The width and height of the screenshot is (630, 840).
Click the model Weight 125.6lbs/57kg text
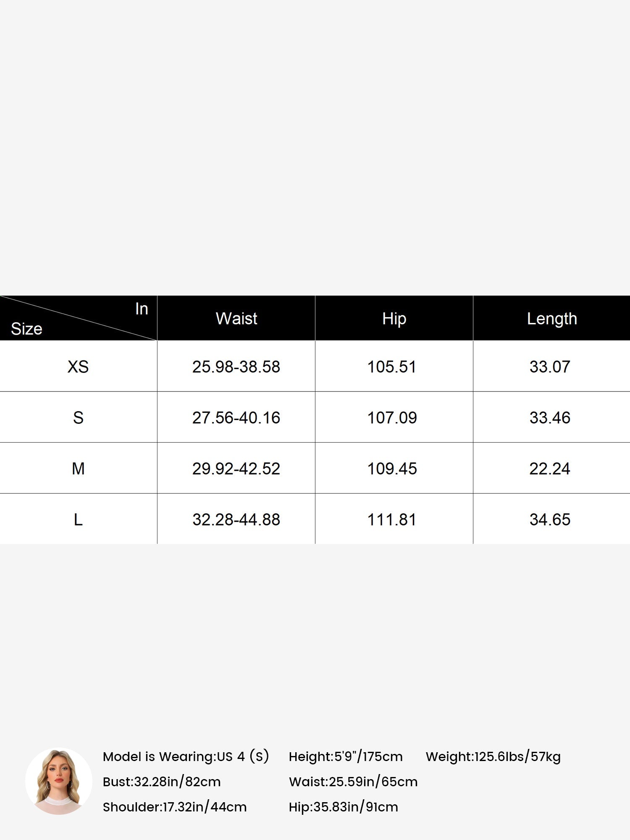pos(493,756)
